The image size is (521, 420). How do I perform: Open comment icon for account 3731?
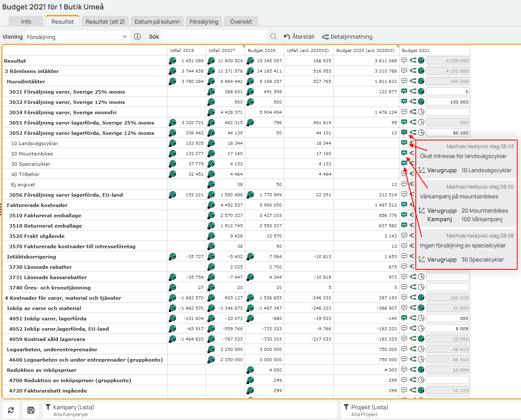pos(404,277)
